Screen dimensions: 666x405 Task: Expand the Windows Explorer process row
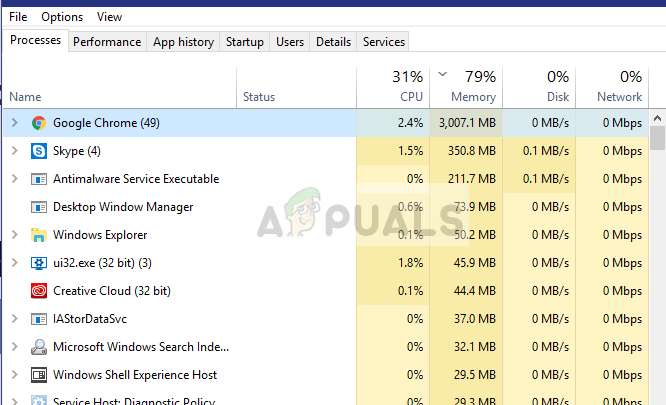click(x=14, y=235)
